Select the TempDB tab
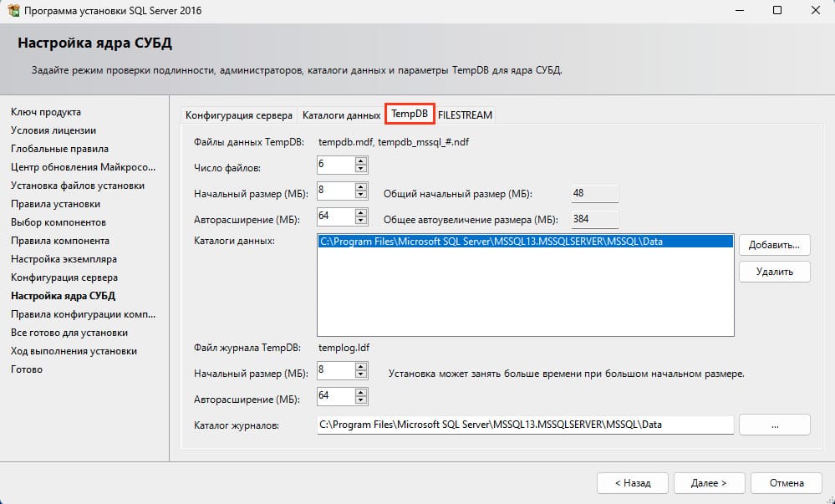835x504 pixels. coord(410,114)
